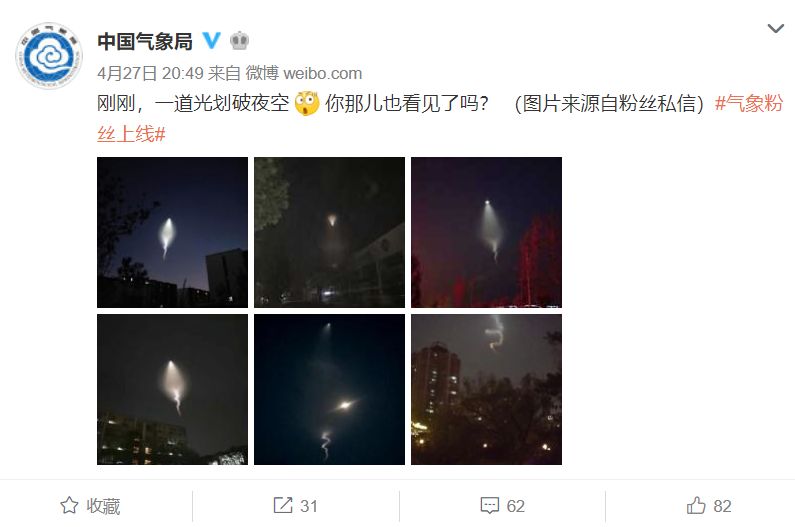The image size is (795, 527).
Task: Open the post options chevron menu
Action: pos(775,28)
